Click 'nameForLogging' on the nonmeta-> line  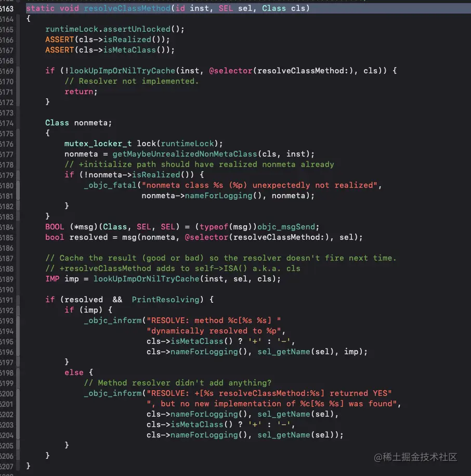click(218, 196)
